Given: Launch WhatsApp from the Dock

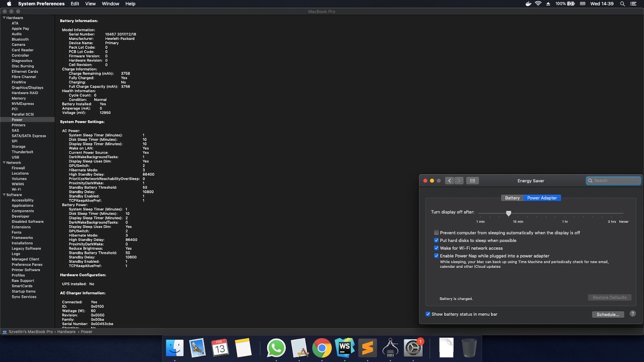Looking at the screenshot, I should [276, 348].
